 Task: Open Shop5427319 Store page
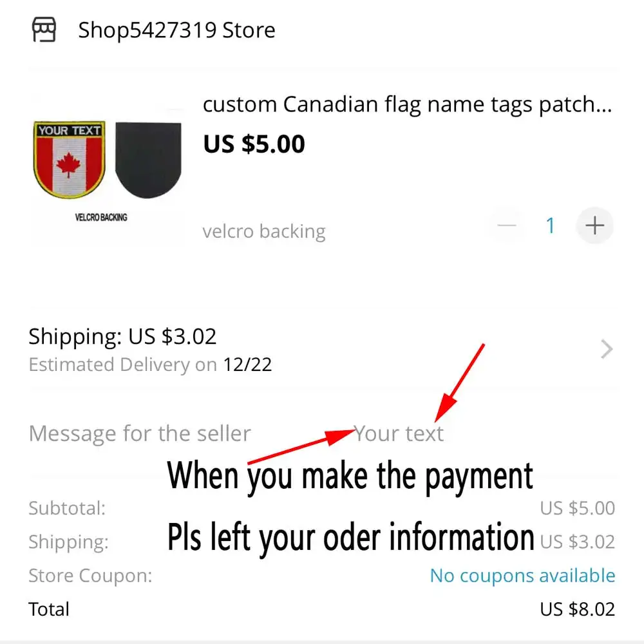[x=176, y=30]
